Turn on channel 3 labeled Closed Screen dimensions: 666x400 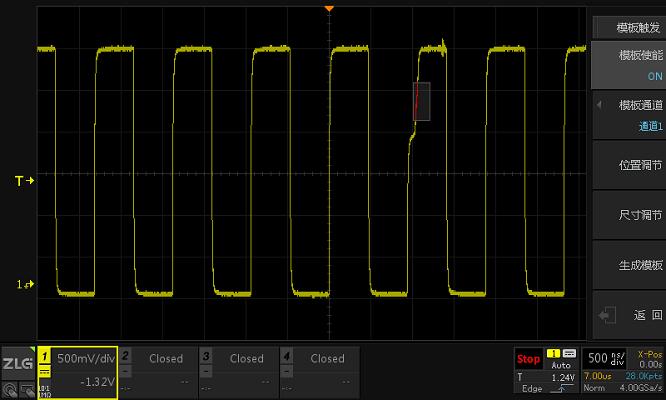(x=238, y=368)
